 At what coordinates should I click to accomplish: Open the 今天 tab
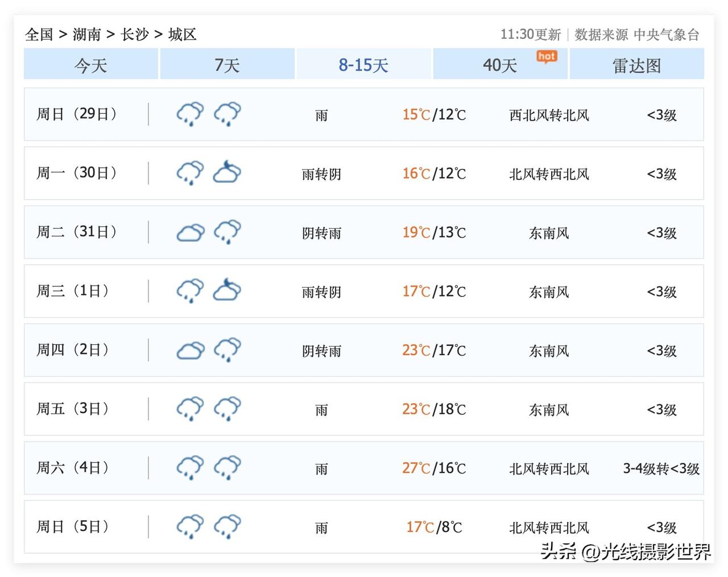coord(91,64)
